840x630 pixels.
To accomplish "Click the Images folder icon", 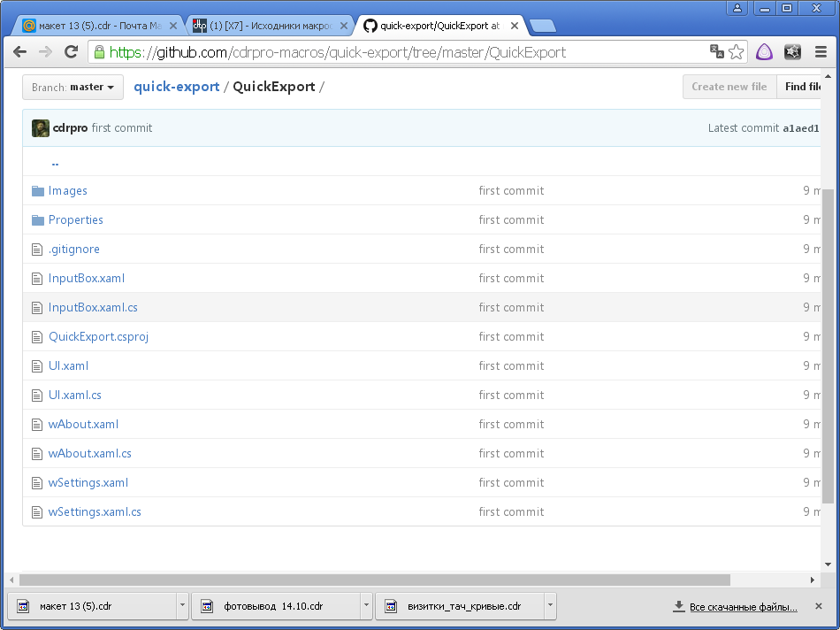I will (x=37, y=191).
